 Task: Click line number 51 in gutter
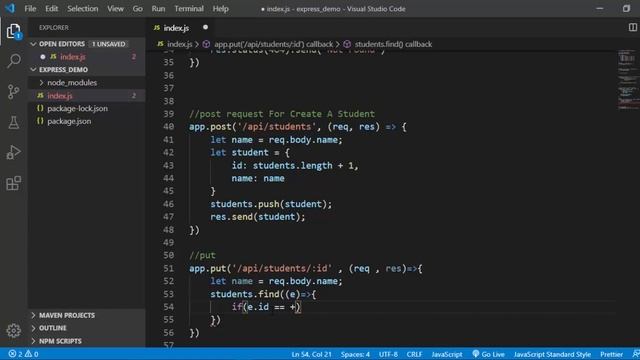[168, 268]
